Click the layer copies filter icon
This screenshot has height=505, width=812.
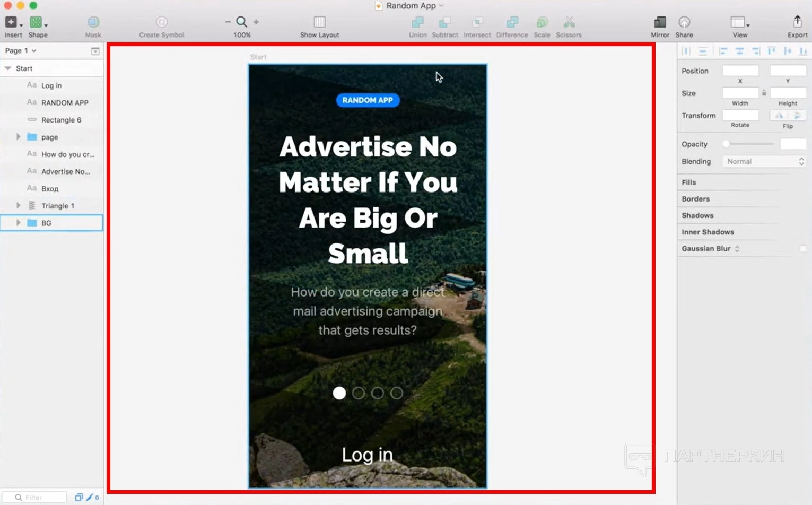pos(78,497)
